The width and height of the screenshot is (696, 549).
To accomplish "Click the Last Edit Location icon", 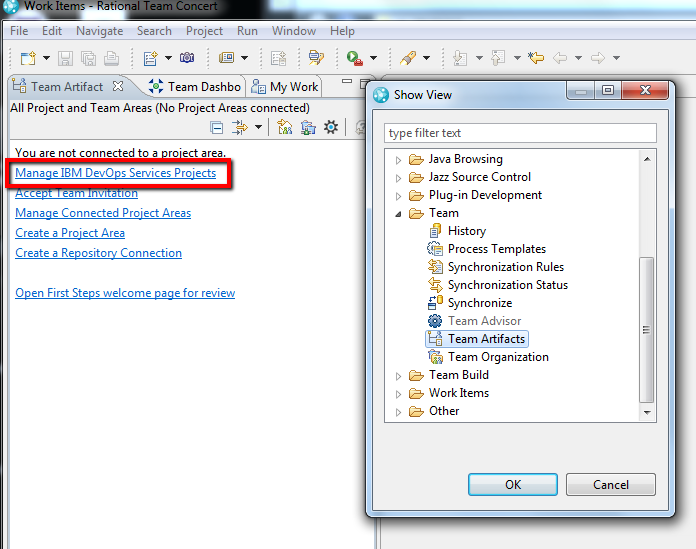I will 536,58.
